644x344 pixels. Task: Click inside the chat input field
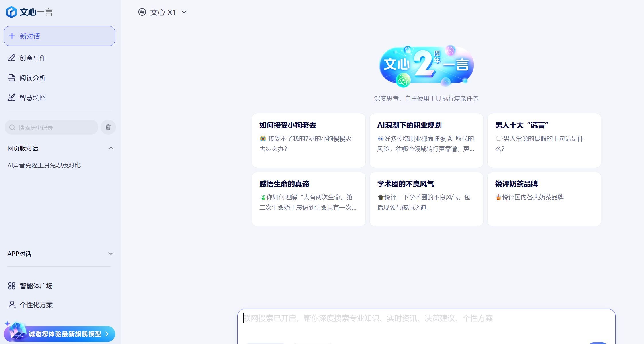point(401,318)
